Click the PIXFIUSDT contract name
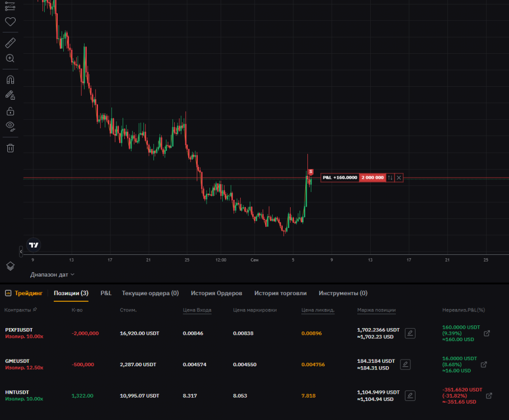Viewport: 509px width, 420px height. click(x=19, y=330)
